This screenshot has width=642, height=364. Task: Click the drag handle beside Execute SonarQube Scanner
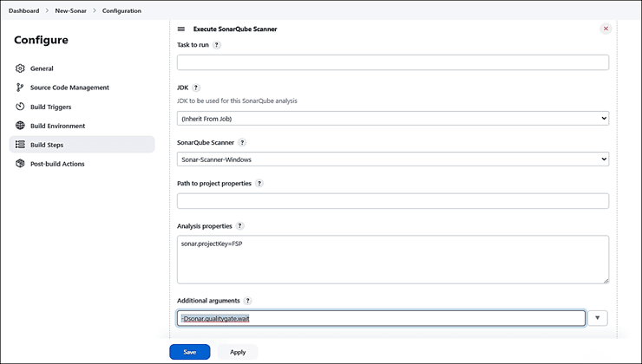181,29
